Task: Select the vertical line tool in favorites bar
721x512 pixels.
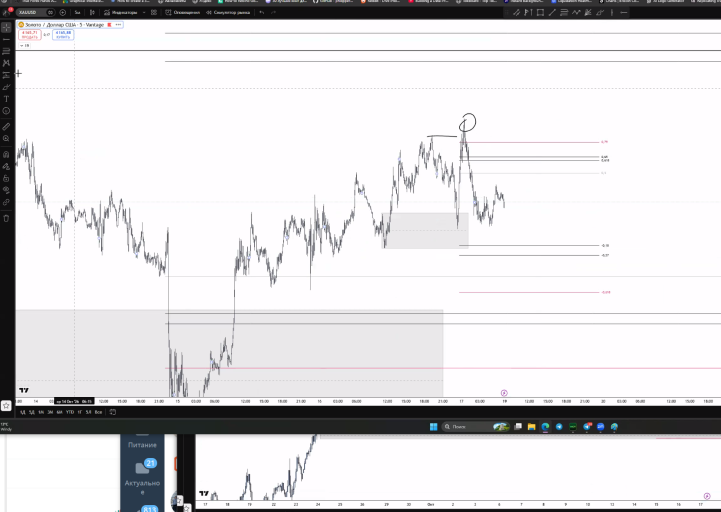Action: click(612, 12)
